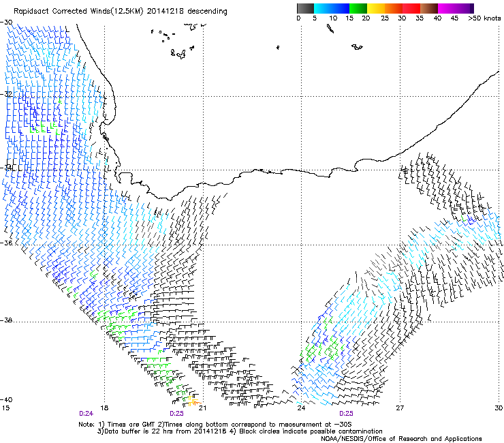This screenshot has width=504, height=443.
Task: Click the "-40" latitude label
Action: pos(6,400)
